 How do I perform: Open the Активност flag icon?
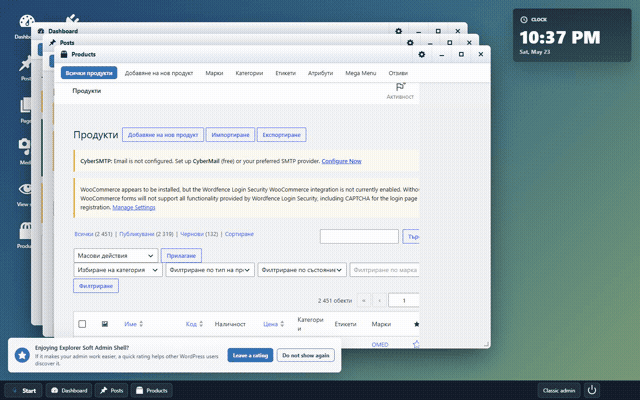(x=400, y=87)
